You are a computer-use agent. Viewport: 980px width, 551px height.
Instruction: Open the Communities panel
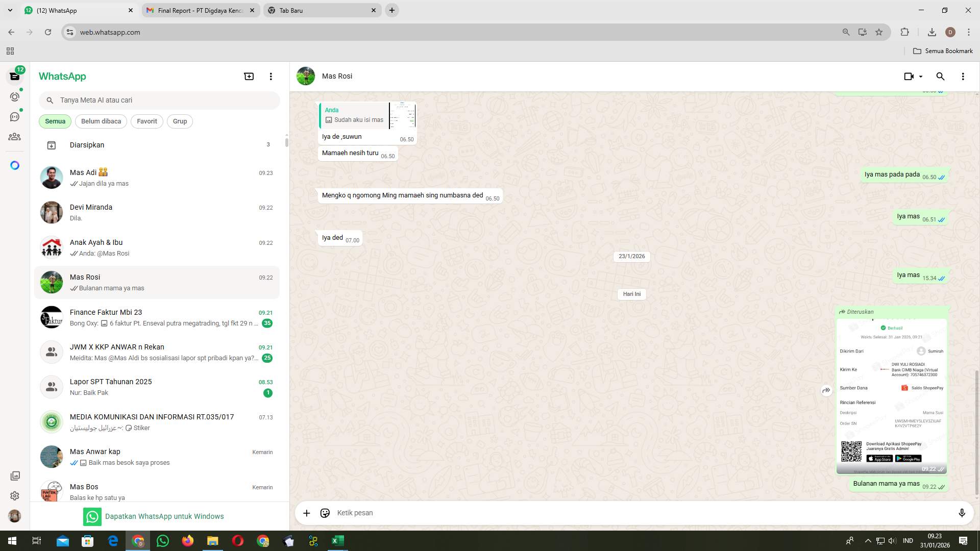pos(15,137)
